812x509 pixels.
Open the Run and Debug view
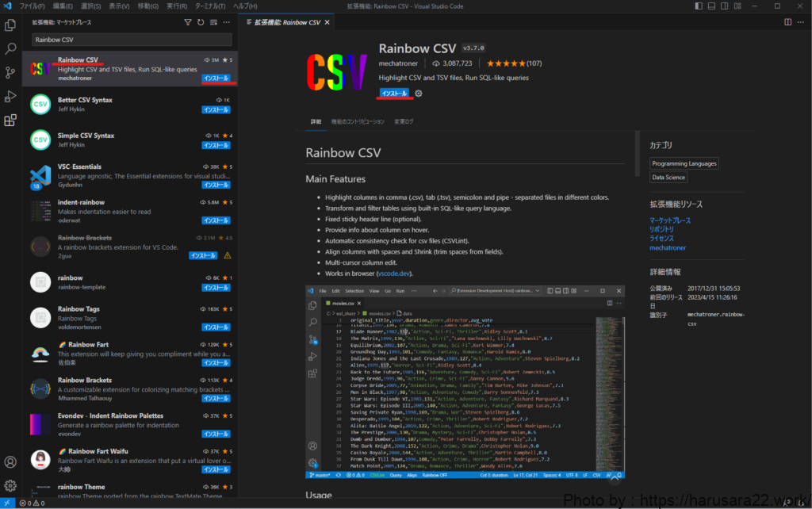pos(11,96)
